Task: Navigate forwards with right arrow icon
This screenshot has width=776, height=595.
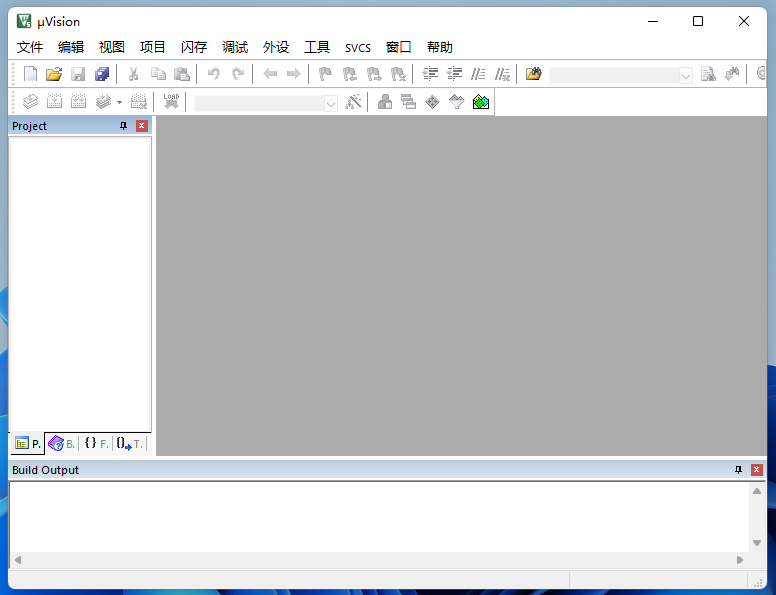Action: 294,74
